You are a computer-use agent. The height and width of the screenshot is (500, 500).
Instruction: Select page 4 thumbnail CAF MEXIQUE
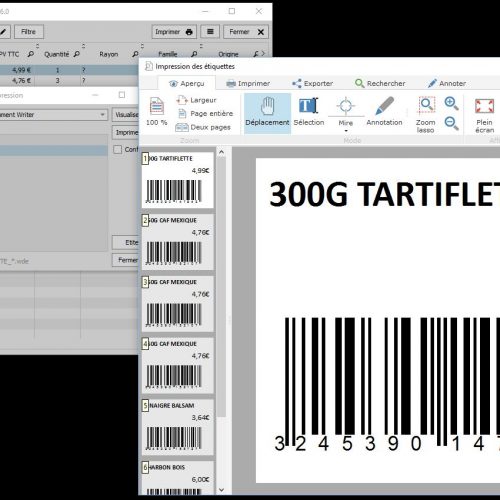(178, 365)
